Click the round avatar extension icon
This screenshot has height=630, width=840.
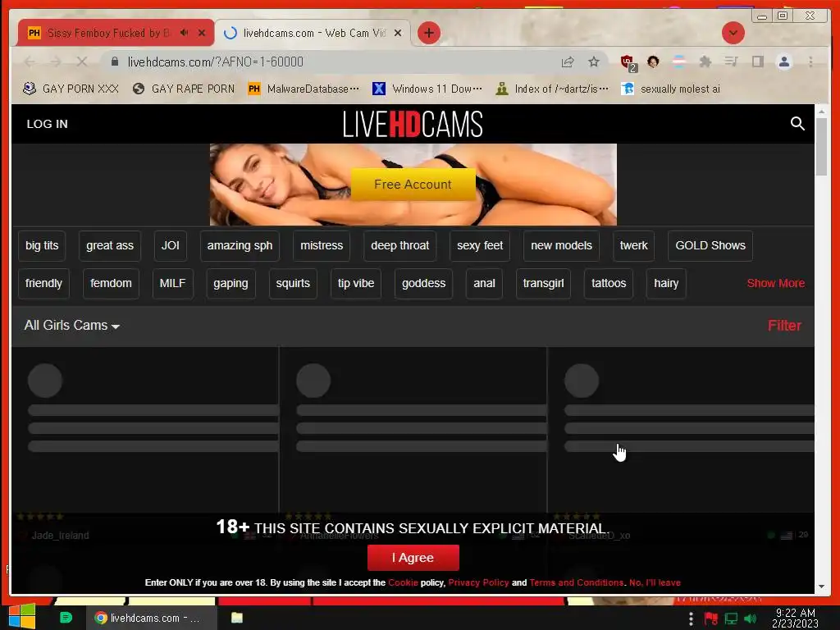coord(653,62)
